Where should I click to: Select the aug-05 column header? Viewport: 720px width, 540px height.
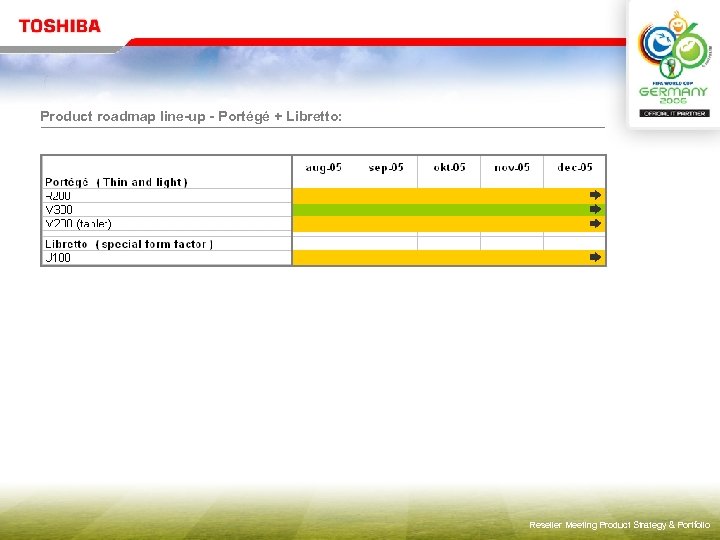tap(324, 167)
